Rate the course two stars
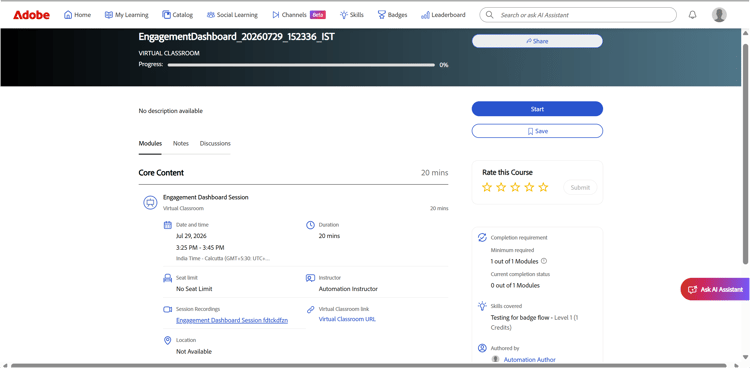750x368 pixels. (501, 187)
